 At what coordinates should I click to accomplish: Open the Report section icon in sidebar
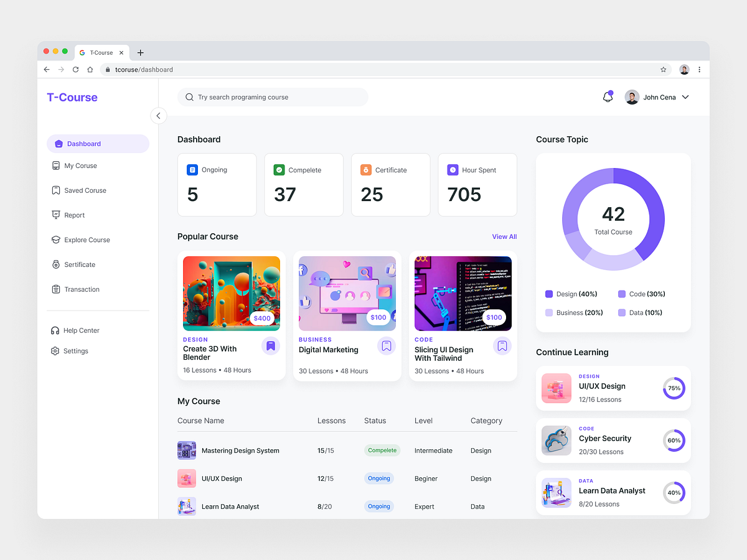[x=57, y=215]
